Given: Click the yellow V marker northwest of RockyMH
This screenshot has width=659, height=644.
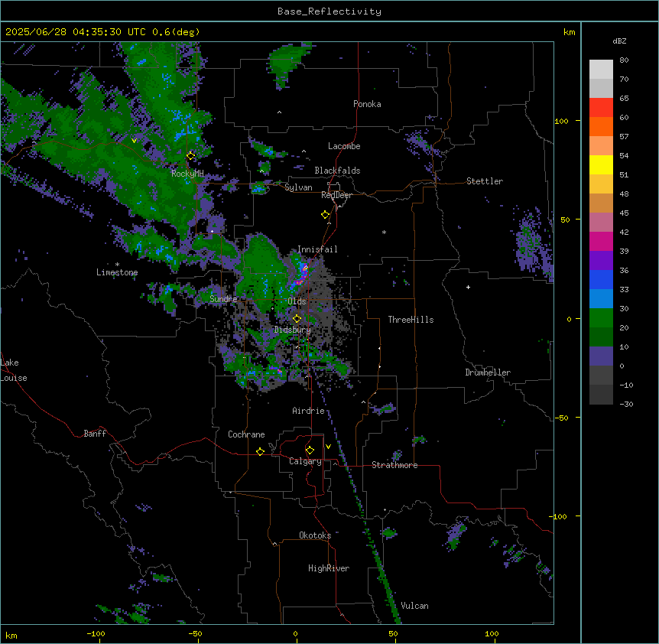Looking at the screenshot, I should (134, 141).
